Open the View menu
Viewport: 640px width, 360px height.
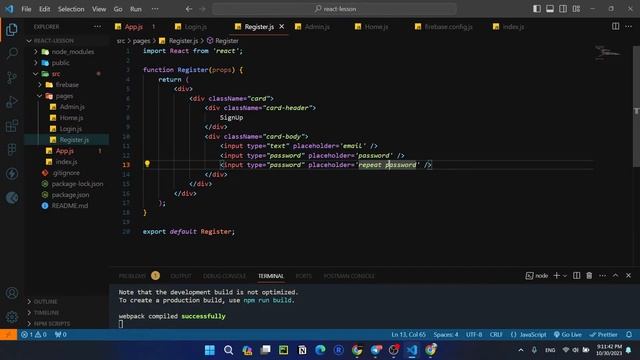[x=99, y=9]
